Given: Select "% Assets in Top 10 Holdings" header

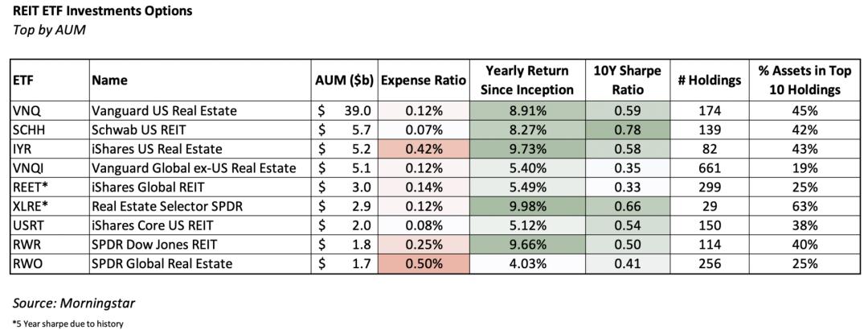Looking at the screenshot, I should pos(804,80).
